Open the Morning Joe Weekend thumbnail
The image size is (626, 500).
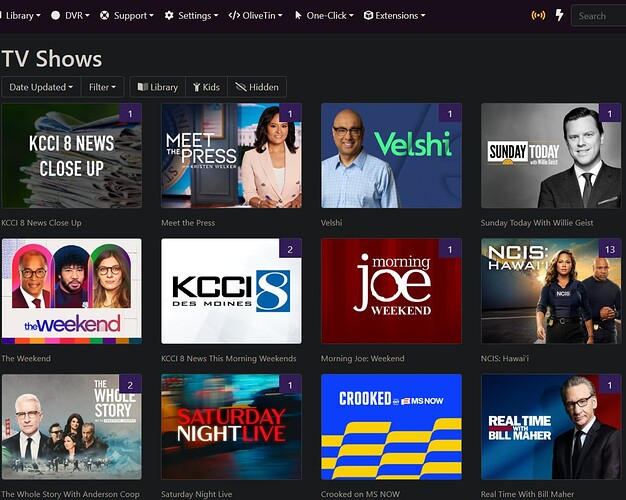[391, 291]
